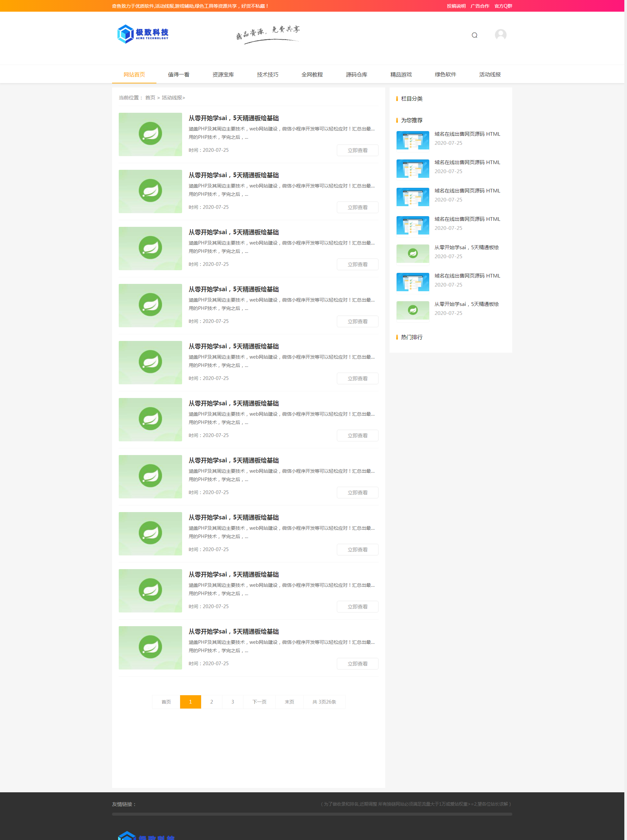Click the 极致科技 logo in header
This screenshot has height=840, width=627.
pos(143,34)
